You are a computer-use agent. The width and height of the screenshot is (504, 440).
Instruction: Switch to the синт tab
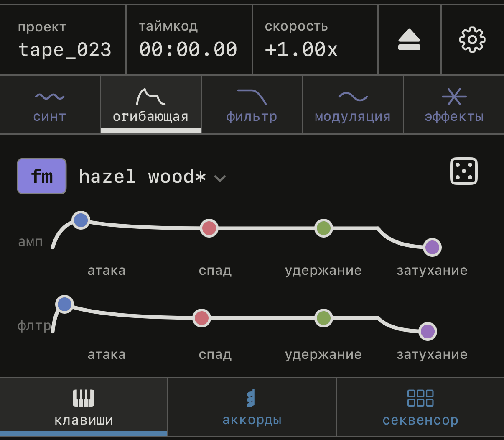(50, 105)
